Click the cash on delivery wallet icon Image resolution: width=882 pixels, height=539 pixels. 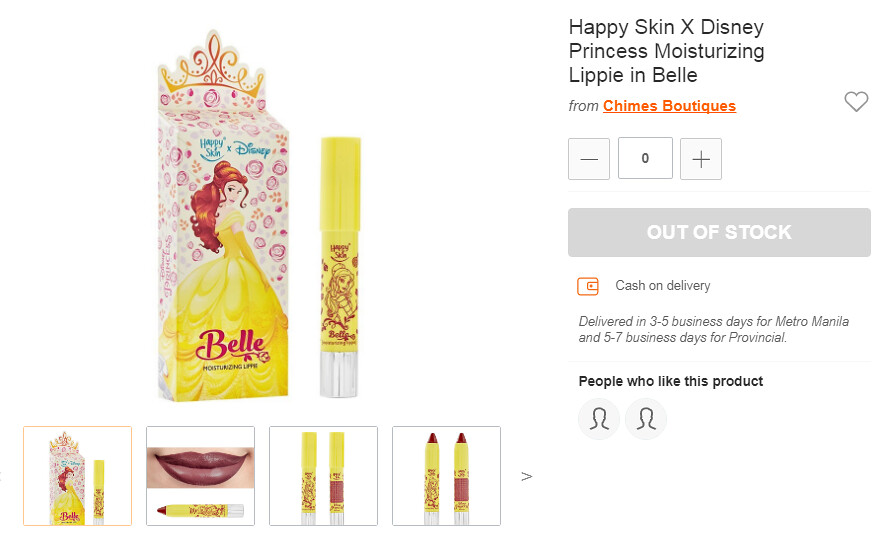(x=588, y=286)
